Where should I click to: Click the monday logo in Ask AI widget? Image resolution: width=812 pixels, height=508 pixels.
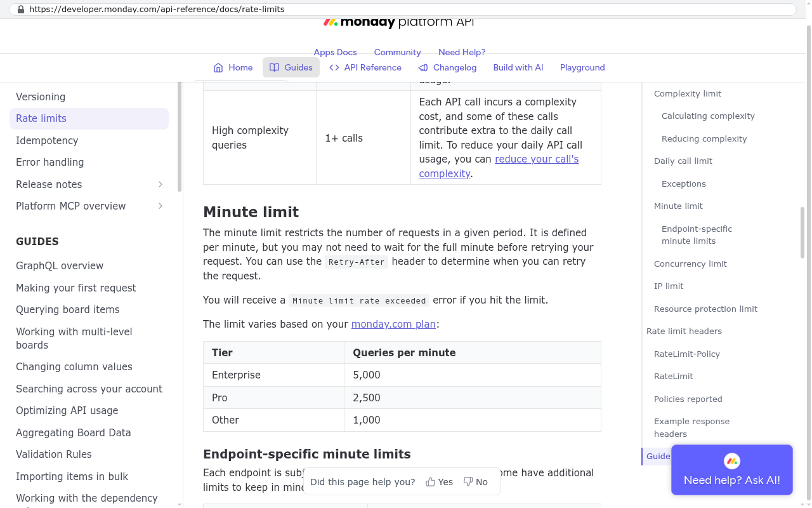click(732, 462)
